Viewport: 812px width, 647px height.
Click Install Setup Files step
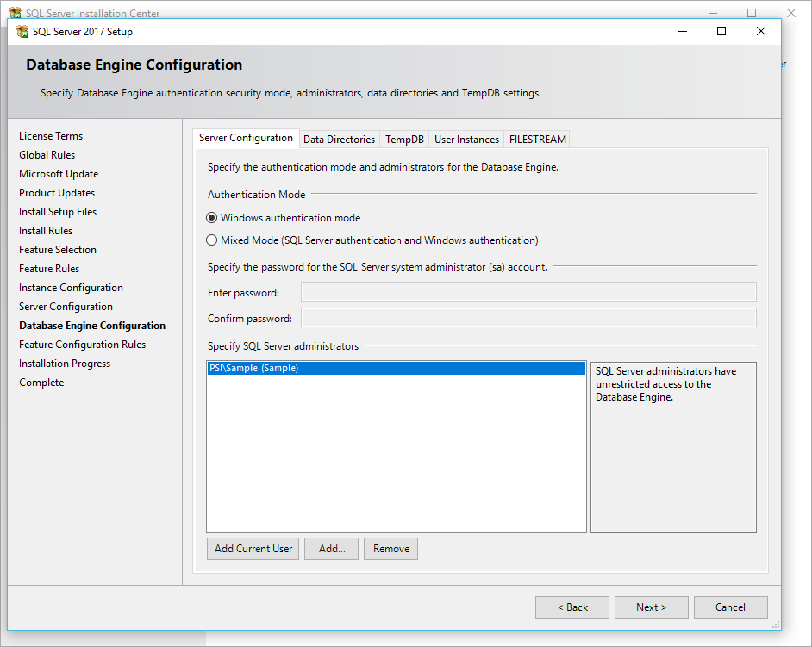click(x=58, y=212)
